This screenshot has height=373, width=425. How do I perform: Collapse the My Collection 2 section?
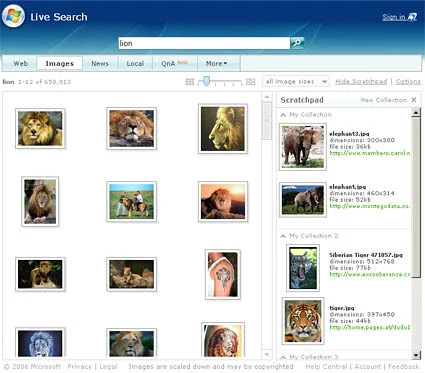click(283, 236)
